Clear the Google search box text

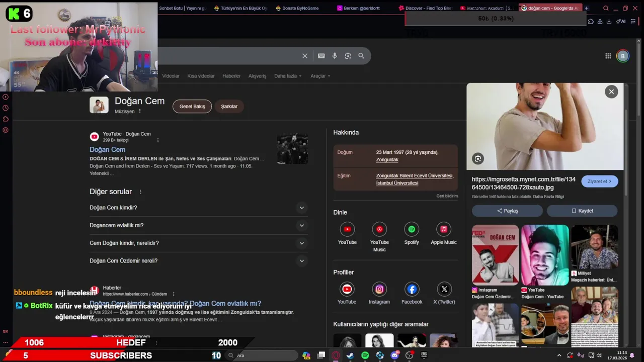305,56
